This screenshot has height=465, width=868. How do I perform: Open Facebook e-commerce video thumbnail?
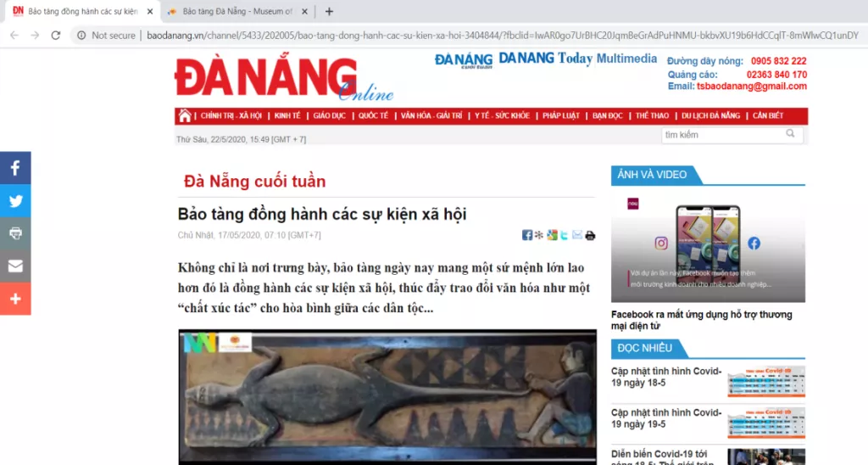[x=708, y=248]
